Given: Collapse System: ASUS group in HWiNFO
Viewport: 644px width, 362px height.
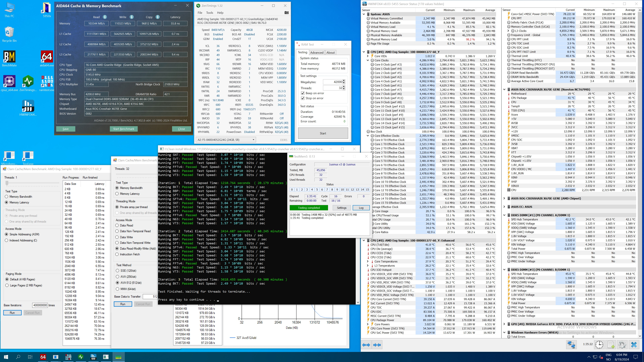Looking at the screenshot, I should 364,14.
